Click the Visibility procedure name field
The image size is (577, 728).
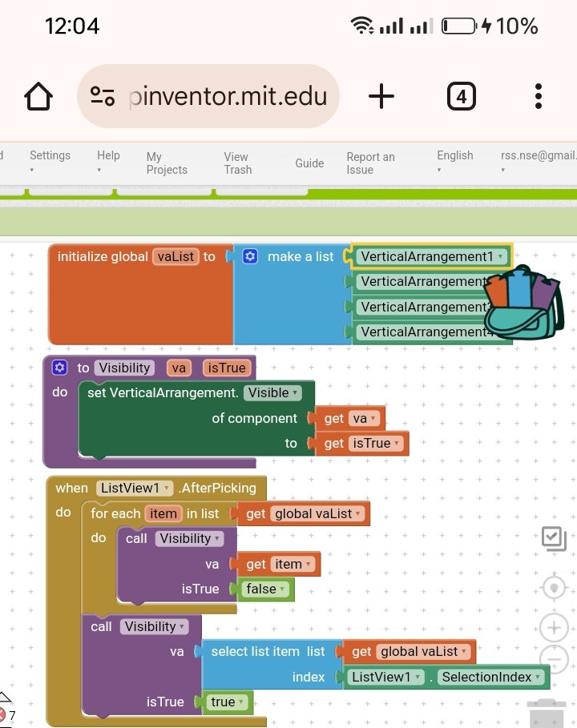click(124, 368)
